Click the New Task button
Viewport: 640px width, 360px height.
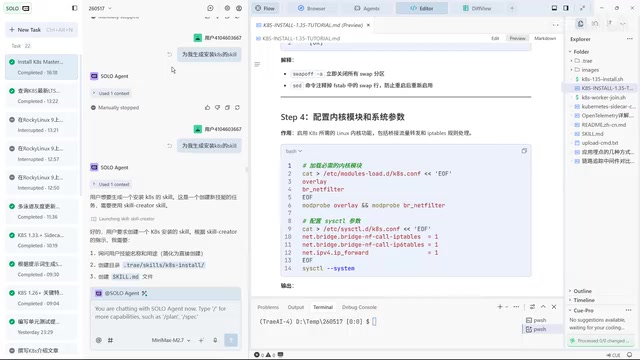coord(41,30)
